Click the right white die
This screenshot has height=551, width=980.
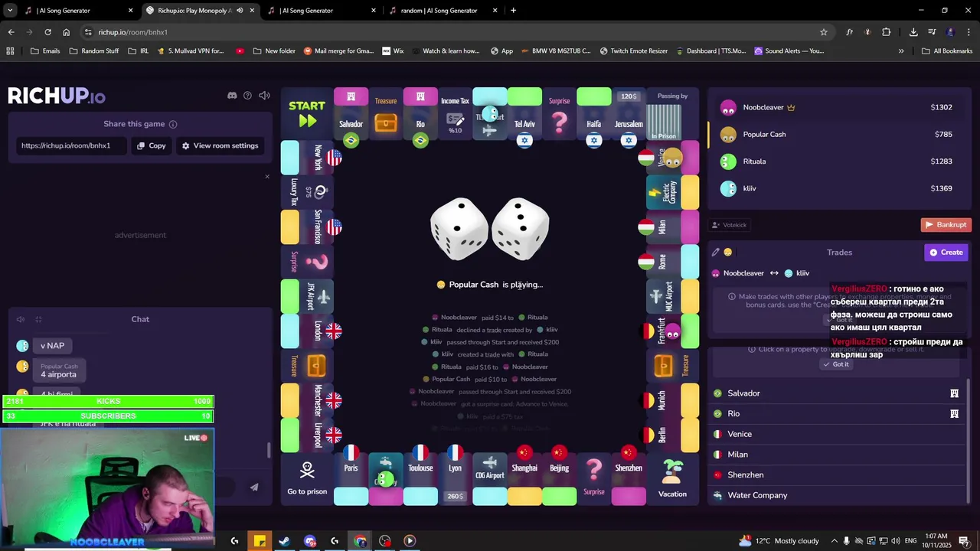tap(521, 228)
